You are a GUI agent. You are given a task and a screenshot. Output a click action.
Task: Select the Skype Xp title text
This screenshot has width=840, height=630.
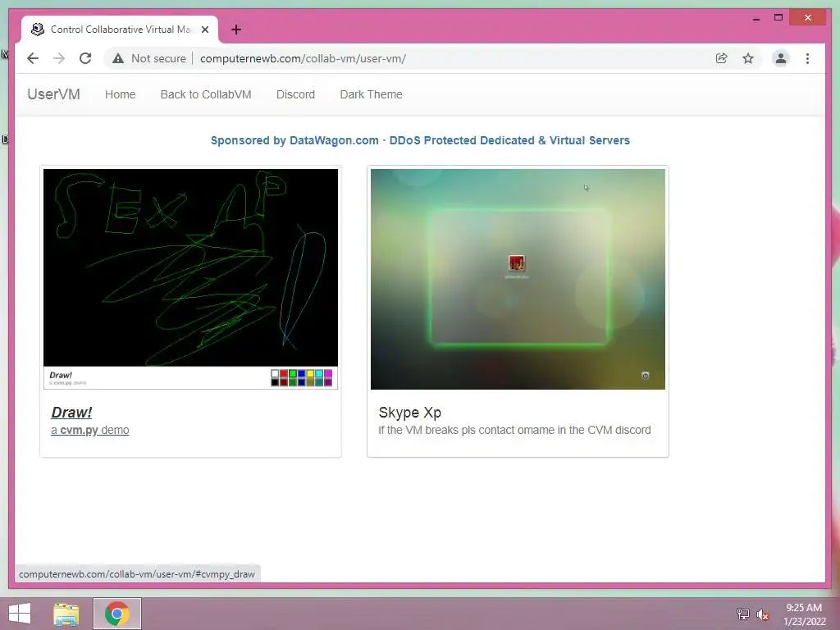410,413
